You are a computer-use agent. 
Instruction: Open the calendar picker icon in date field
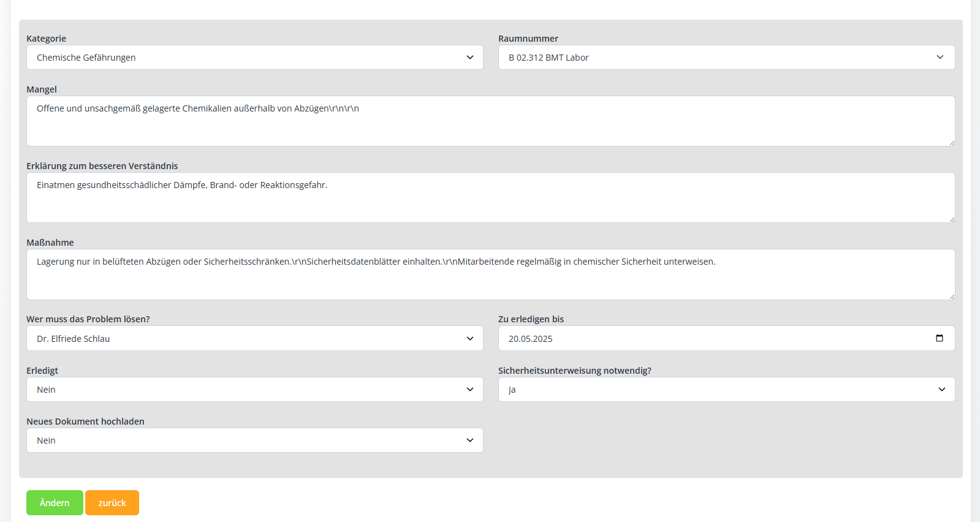(939, 338)
